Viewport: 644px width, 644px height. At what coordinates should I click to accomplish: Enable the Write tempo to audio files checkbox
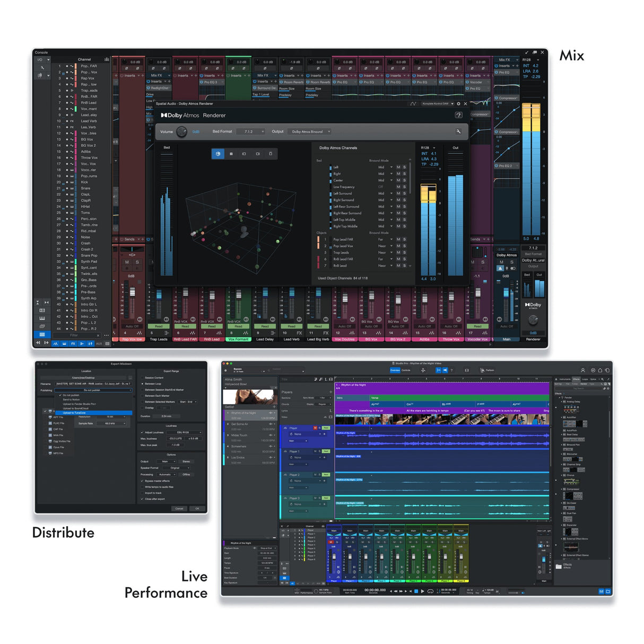(142, 487)
